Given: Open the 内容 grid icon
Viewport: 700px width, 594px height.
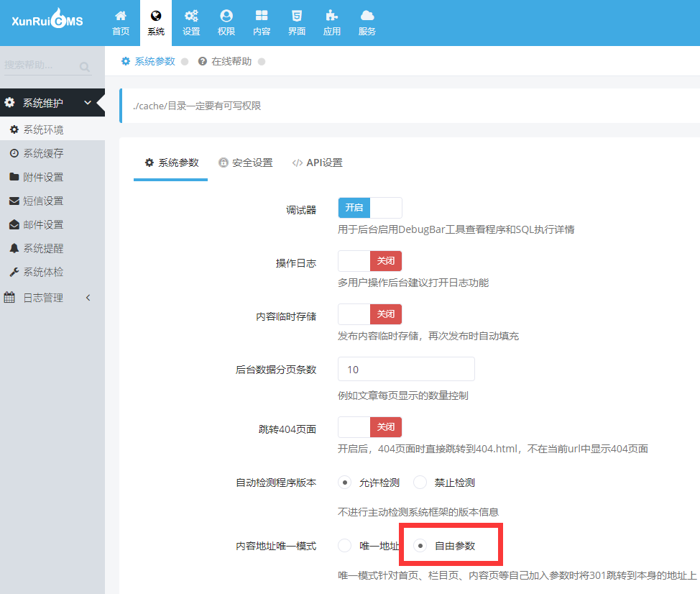Looking at the screenshot, I should tap(262, 16).
